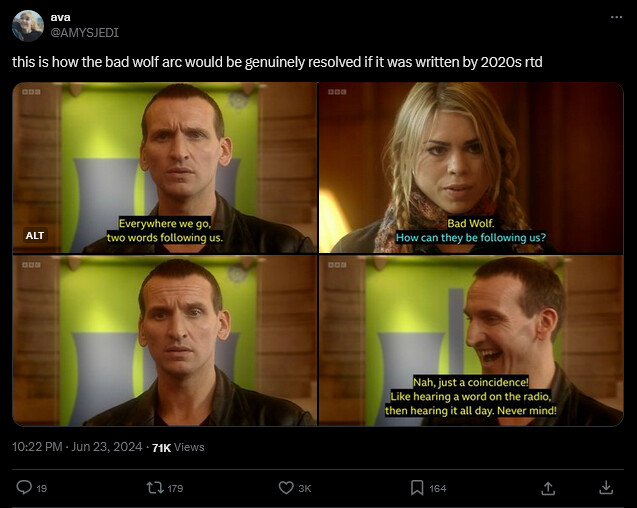Click the 179 reposts count

point(176,488)
